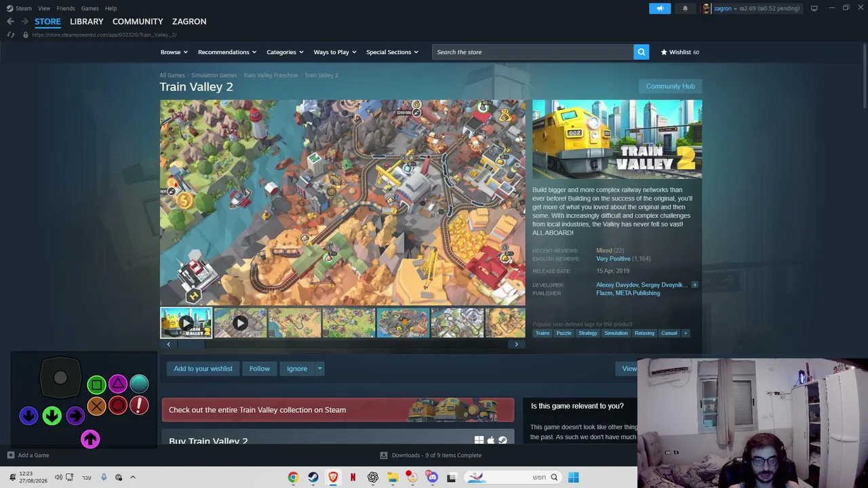
Task: Click the teal round controller button
Action: pyautogui.click(x=139, y=384)
